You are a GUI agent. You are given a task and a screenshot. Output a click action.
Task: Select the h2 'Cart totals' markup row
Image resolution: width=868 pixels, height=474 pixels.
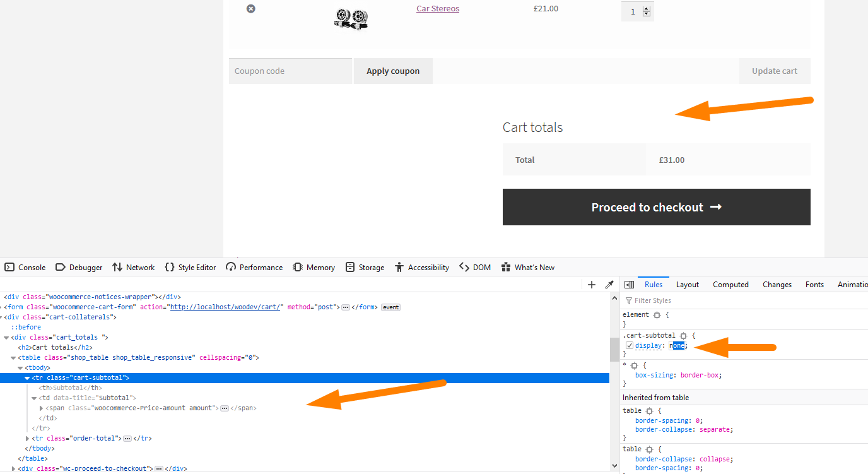[x=56, y=348]
